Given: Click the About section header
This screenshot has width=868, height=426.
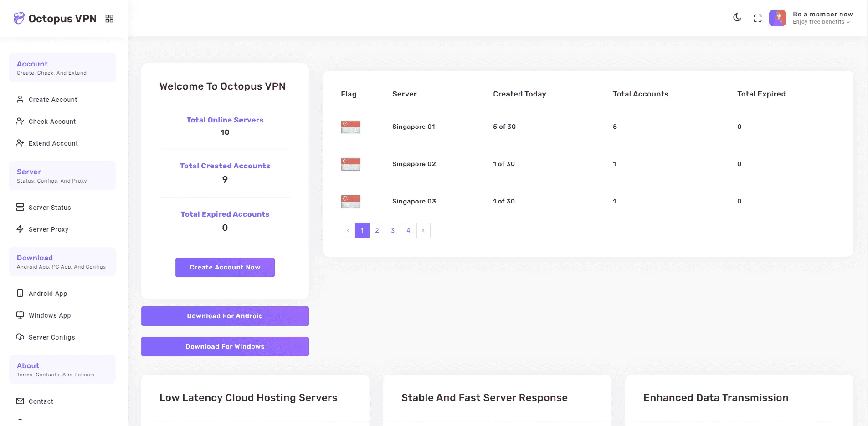Looking at the screenshot, I should [x=62, y=370].
